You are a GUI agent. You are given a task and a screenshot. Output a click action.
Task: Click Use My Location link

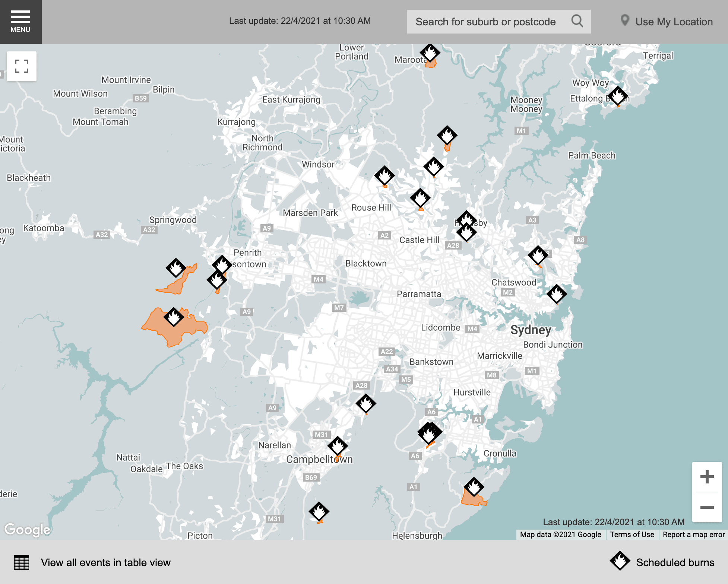coord(667,22)
